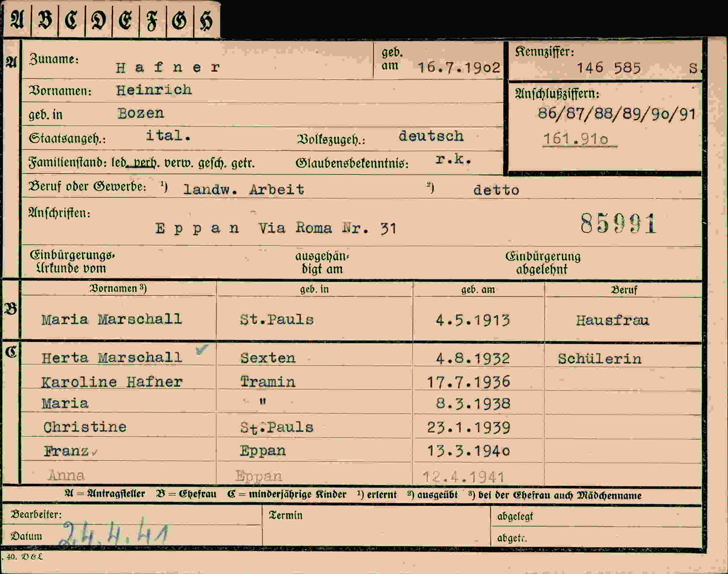Click column header 'geb. am'
The image size is (728, 574).
point(478,290)
